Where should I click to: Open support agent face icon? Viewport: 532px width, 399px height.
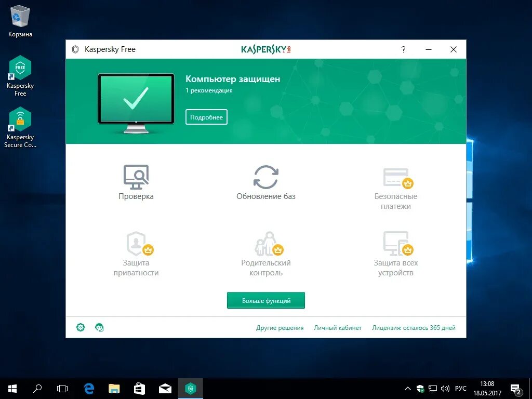[99, 327]
